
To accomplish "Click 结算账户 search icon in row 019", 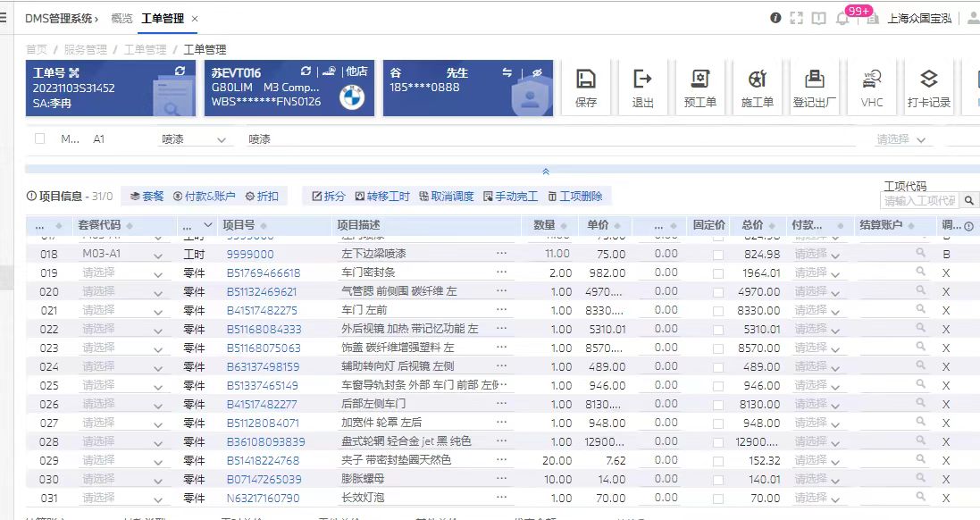I will click(920, 272).
